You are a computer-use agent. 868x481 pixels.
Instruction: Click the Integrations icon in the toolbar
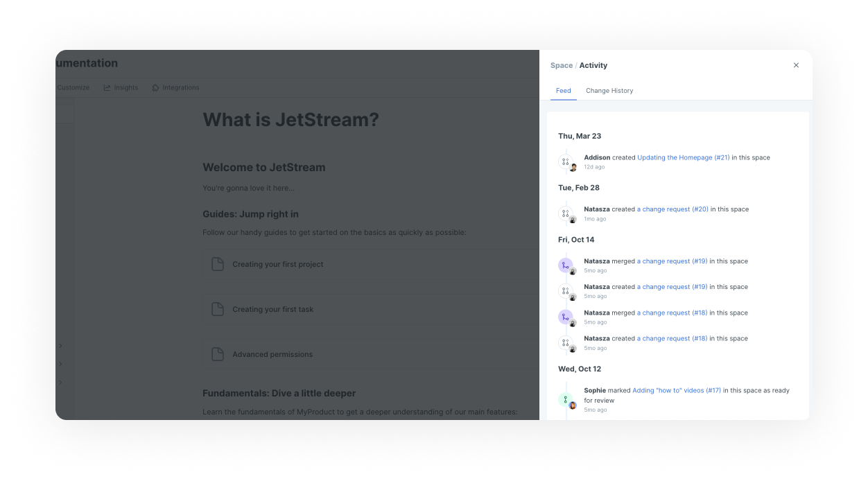156,88
